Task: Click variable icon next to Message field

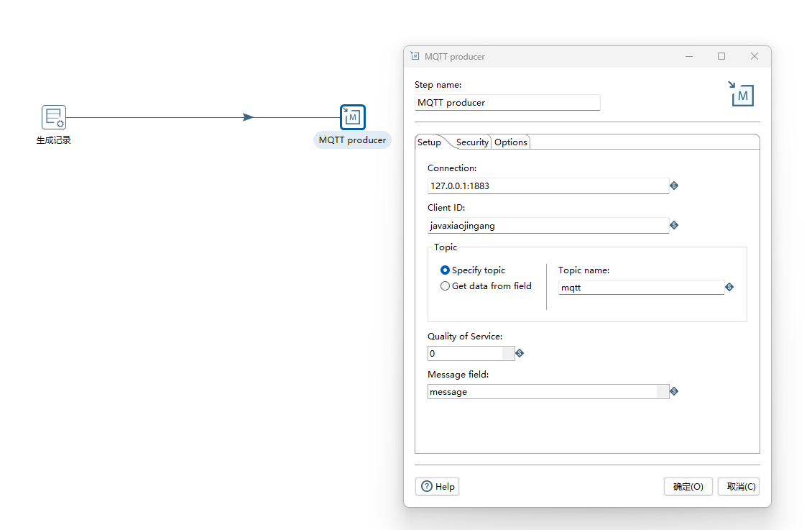Action: (674, 392)
